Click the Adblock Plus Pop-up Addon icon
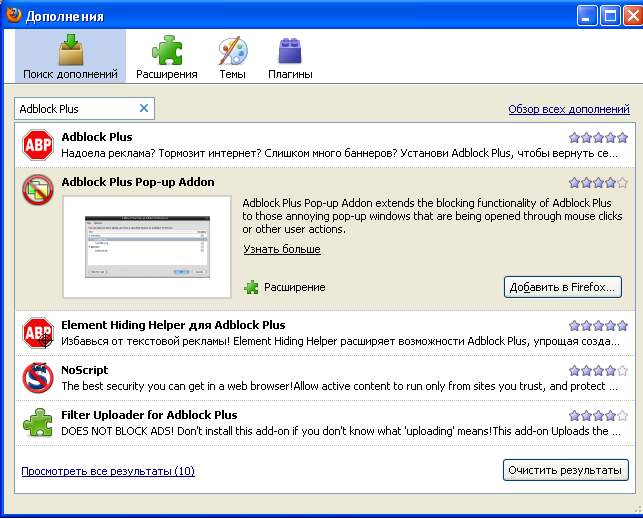Screen dimensions: 643x519 (38, 190)
